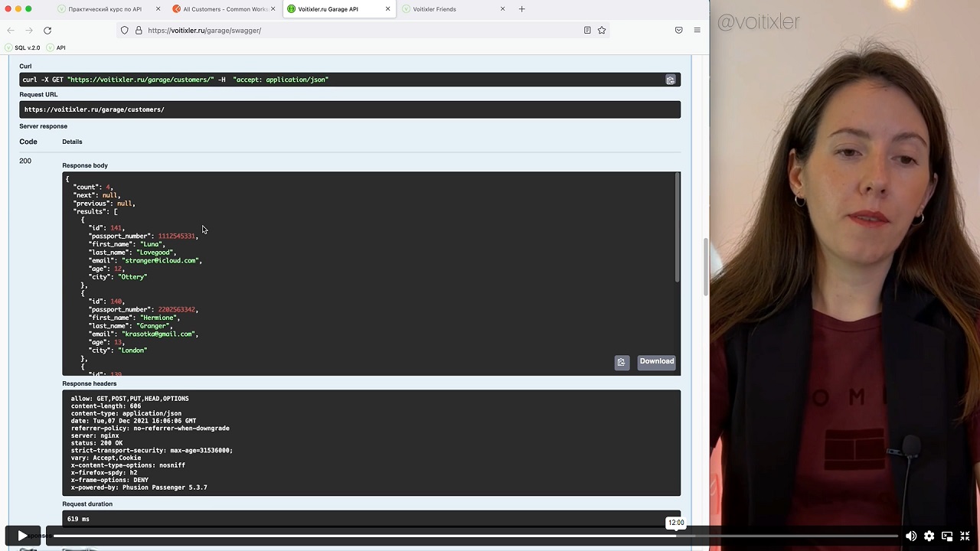Toggle picture-in-picture video mode
The image size is (980, 551).
(947, 536)
